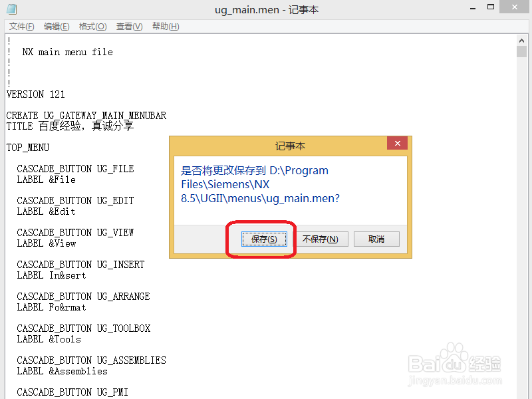This screenshot has width=532, height=399.
Task: Click 'CASCADE_BUTTON UG_EDIT' line
Action: [75, 201]
